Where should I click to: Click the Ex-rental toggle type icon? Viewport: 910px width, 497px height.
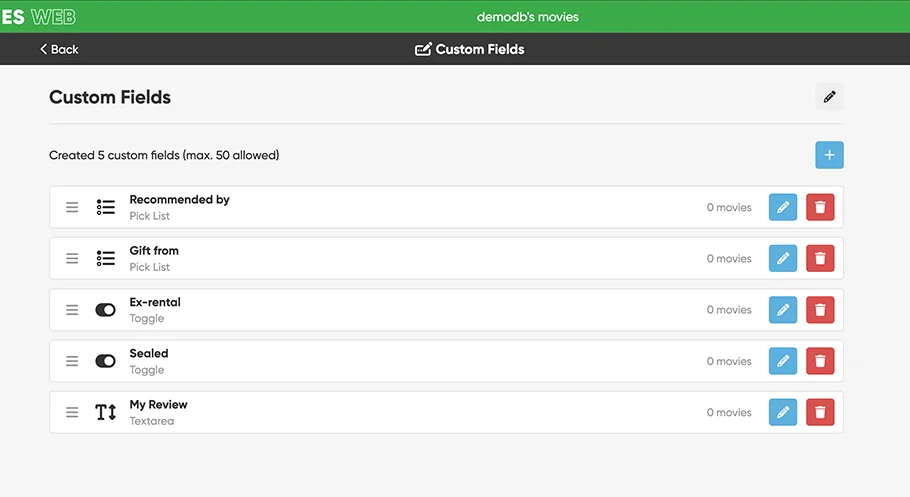point(106,310)
